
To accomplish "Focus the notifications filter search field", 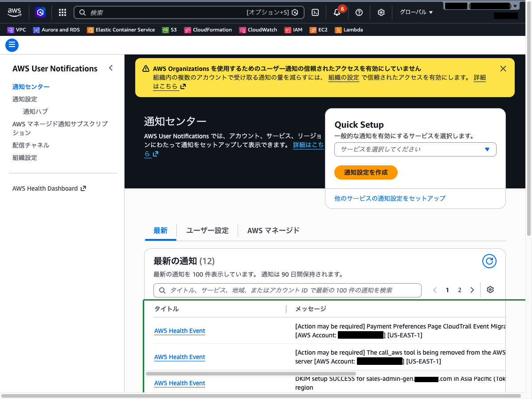I will pyautogui.click(x=287, y=290).
